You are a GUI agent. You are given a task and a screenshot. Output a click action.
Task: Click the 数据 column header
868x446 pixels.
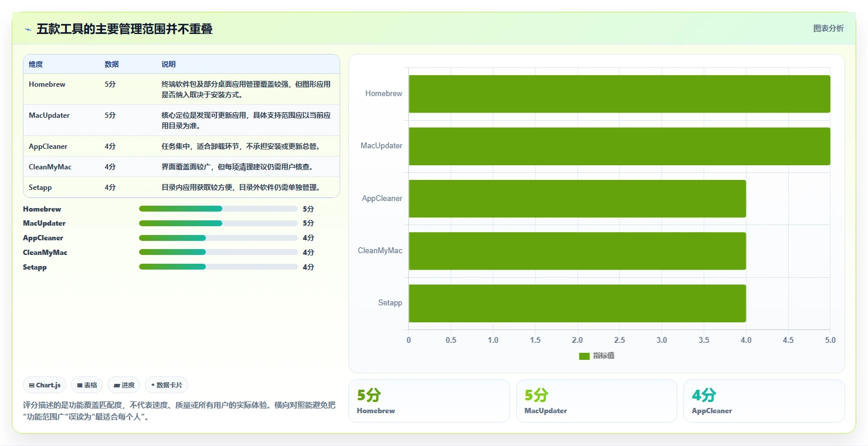pyautogui.click(x=111, y=64)
